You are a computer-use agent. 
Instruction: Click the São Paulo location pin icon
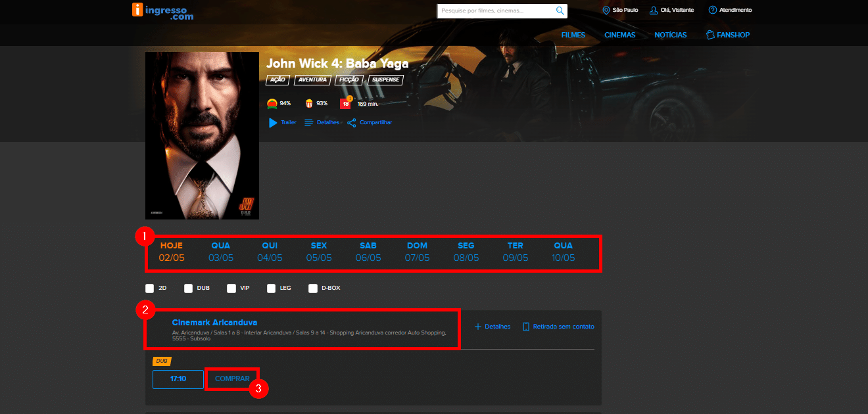(x=606, y=10)
